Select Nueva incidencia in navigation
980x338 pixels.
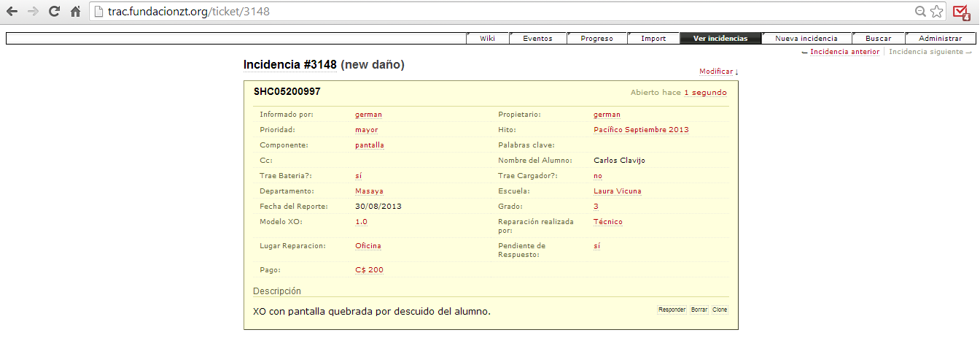click(806, 39)
